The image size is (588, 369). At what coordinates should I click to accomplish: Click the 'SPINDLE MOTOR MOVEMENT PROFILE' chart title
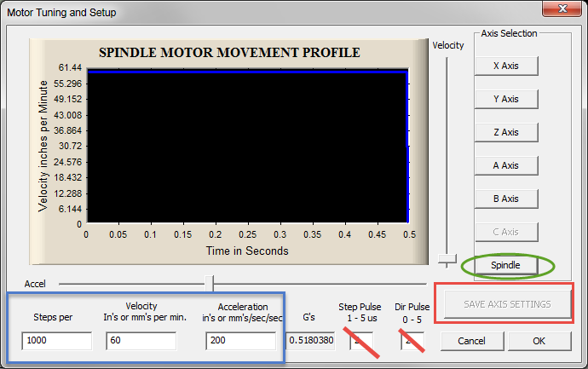click(229, 53)
